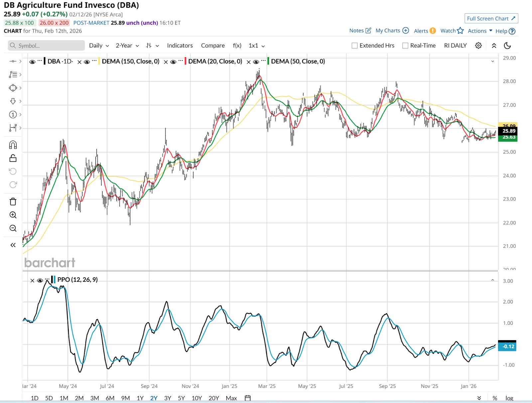
Task: Select the line drawing tool in left toolbar
Action: click(x=13, y=61)
